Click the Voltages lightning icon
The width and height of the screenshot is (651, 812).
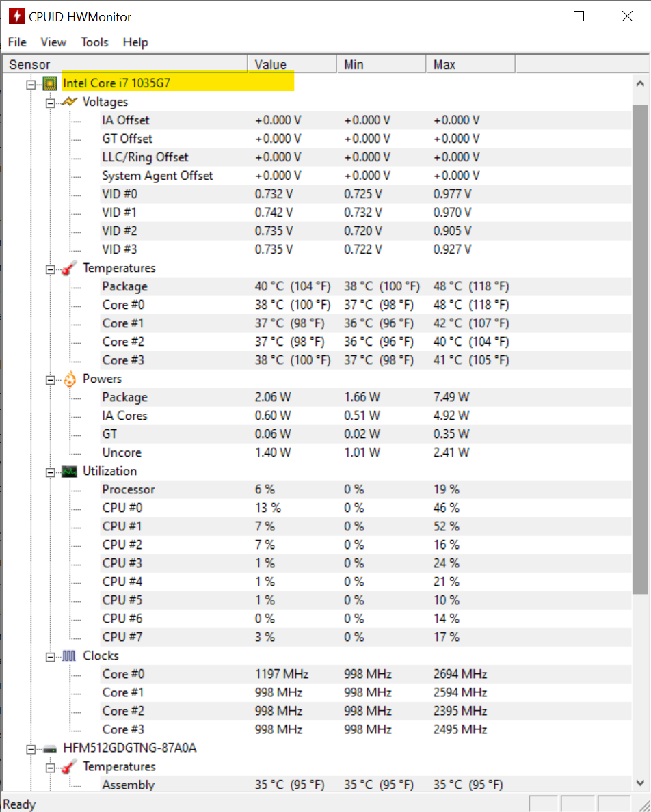[69, 101]
